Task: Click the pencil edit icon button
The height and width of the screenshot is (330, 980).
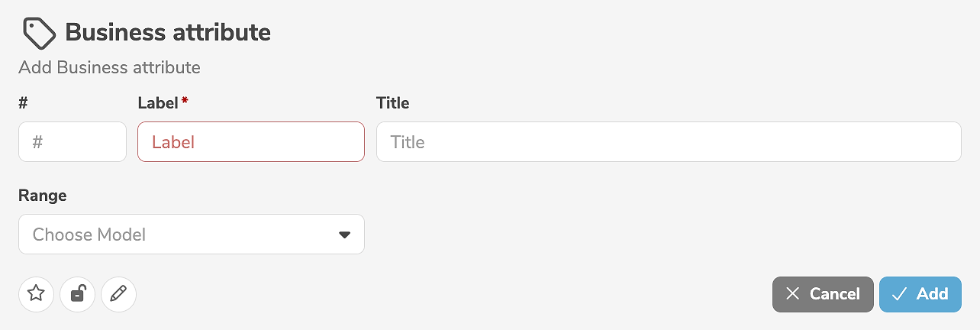Action: 118,294
